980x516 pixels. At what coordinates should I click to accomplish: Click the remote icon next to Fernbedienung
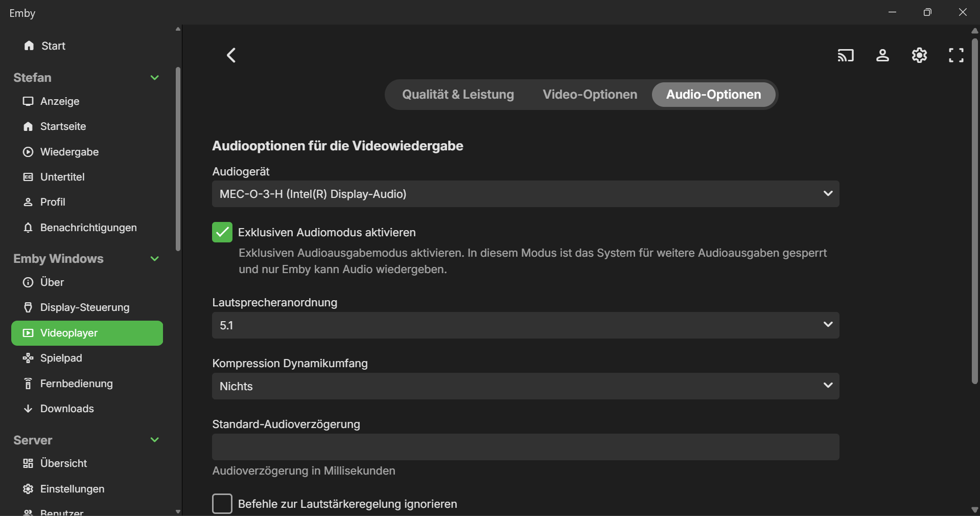pyautogui.click(x=28, y=384)
